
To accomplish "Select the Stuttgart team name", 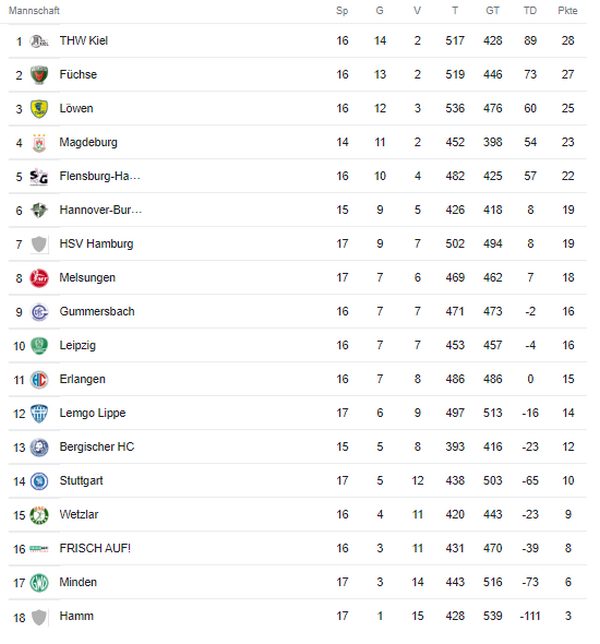I will [x=81, y=481].
